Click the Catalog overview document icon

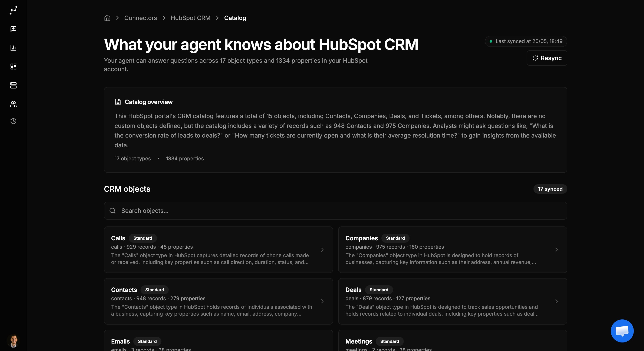pyautogui.click(x=118, y=102)
